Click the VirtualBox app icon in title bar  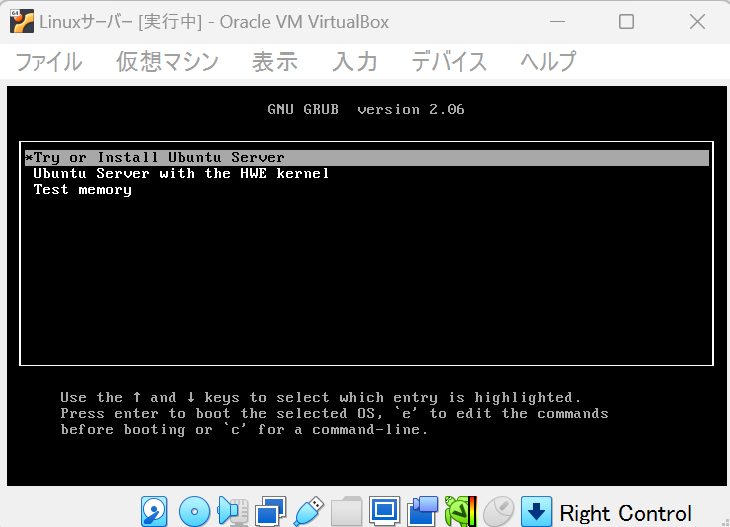pos(21,21)
